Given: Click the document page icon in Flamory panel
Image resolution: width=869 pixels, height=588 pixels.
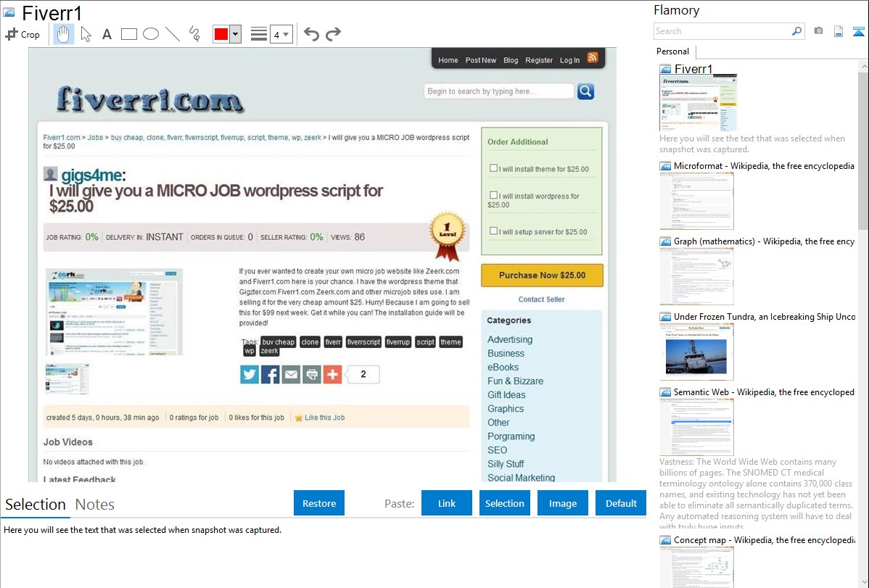Looking at the screenshot, I should click(839, 31).
